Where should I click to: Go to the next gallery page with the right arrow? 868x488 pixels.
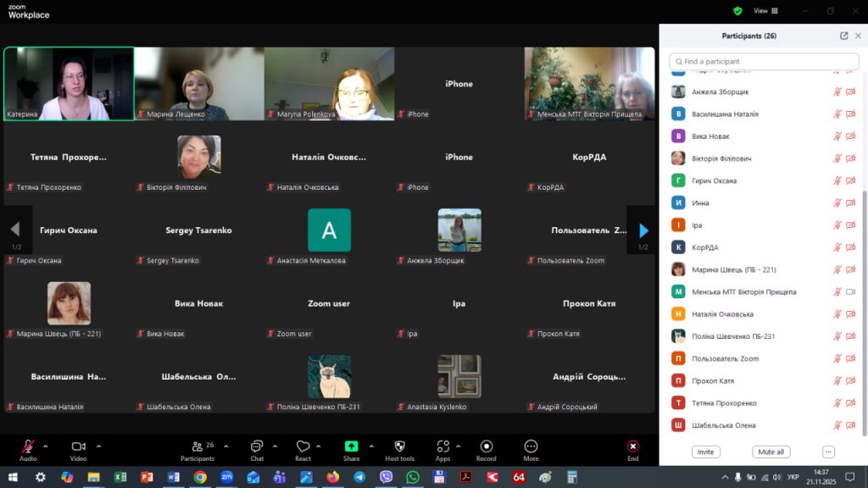tap(643, 230)
